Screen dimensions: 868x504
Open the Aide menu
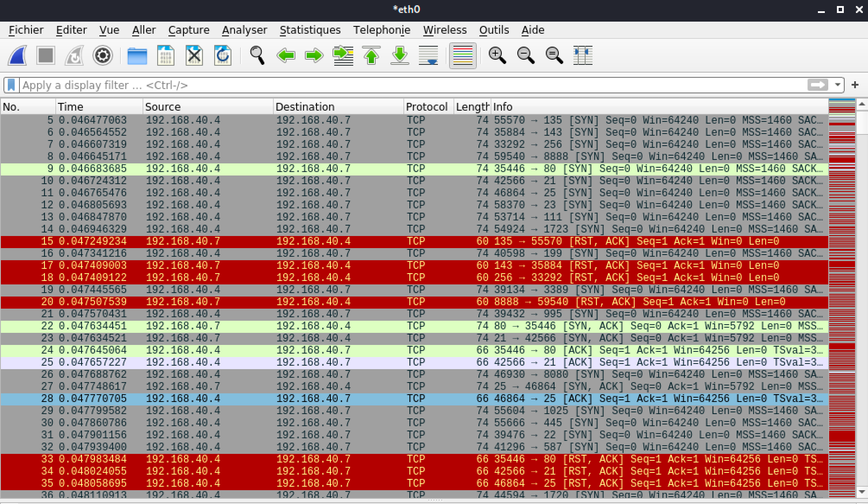coord(533,30)
